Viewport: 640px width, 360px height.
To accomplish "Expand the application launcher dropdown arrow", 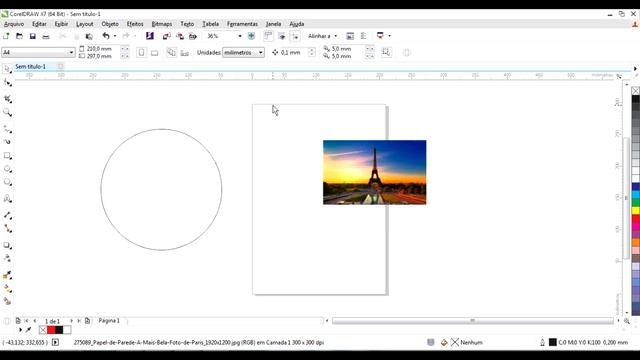I will click(389, 36).
